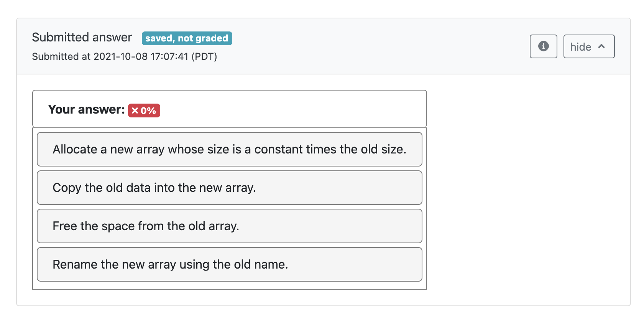Collapse the submitted answer using the hide control
Screen dimensions: 644x320
point(589,46)
